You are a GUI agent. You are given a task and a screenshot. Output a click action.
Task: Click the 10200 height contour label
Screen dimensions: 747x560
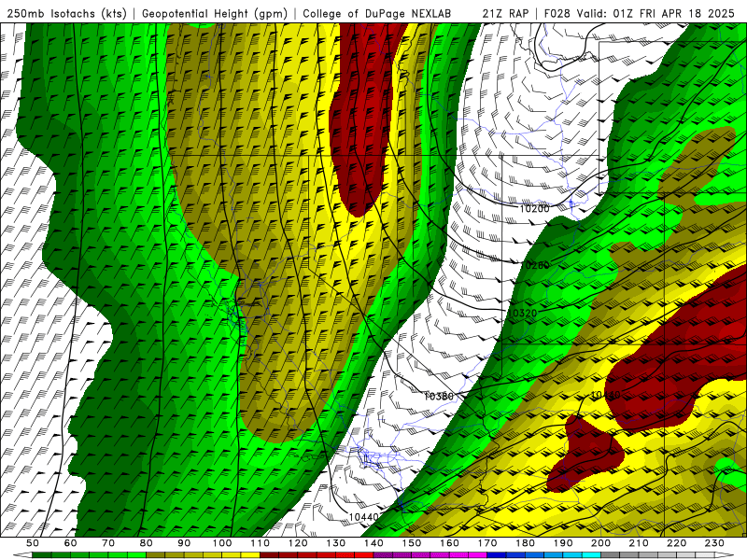tap(534, 208)
